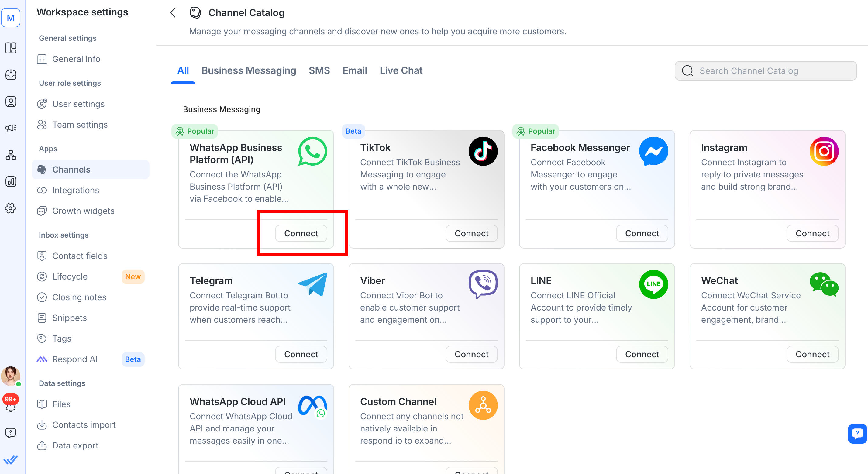
Task: Open the workflows icon in left rail
Action: (11, 155)
